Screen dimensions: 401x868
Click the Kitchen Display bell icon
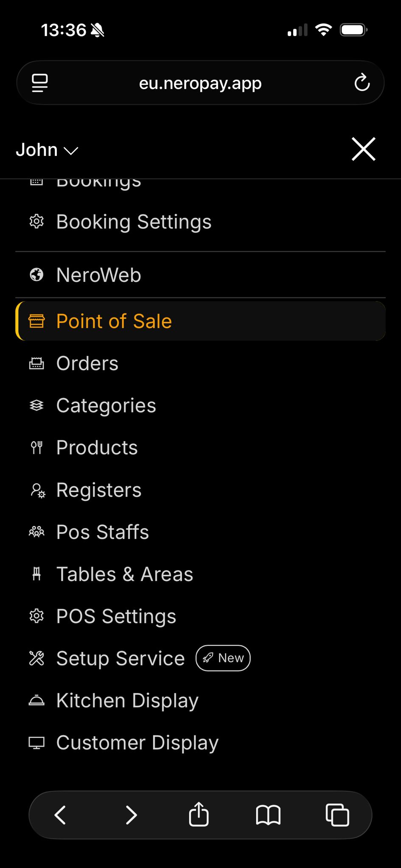click(36, 700)
